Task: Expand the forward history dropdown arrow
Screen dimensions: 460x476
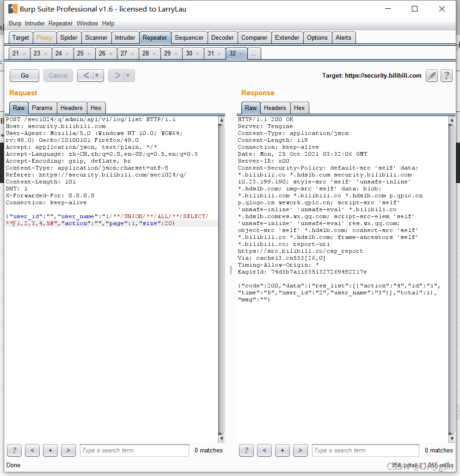Action: click(128, 75)
